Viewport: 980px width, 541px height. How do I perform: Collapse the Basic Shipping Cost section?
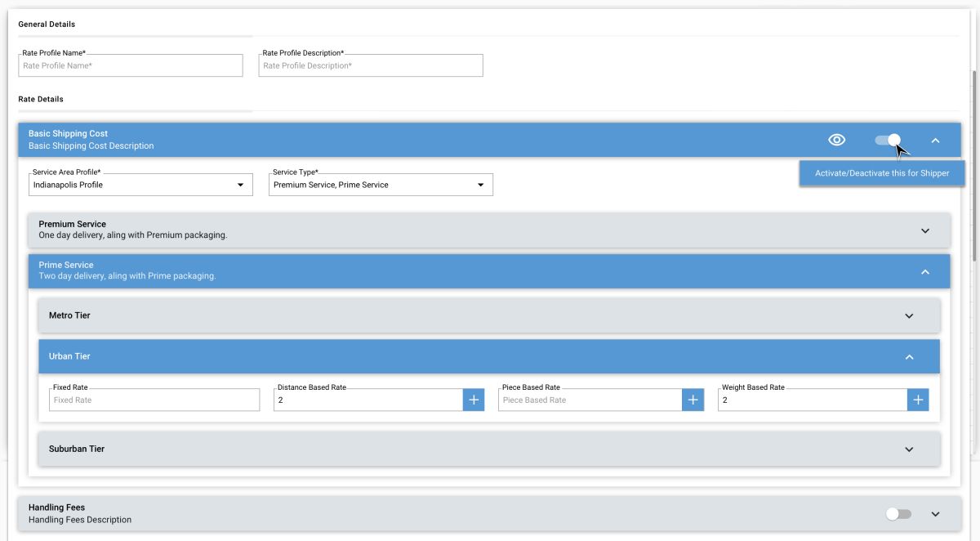[x=935, y=141]
